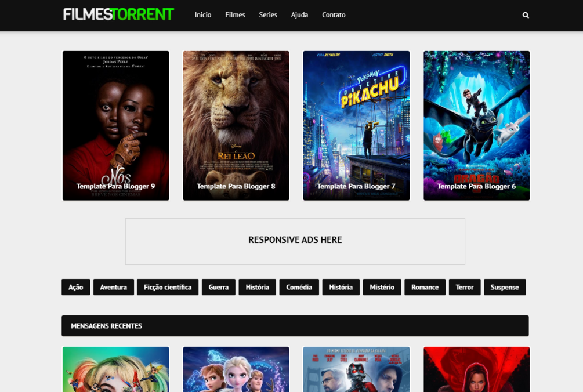Click the Template Para Blogger 8 title
Image resolution: width=583 pixels, height=392 pixels.
coord(236,186)
